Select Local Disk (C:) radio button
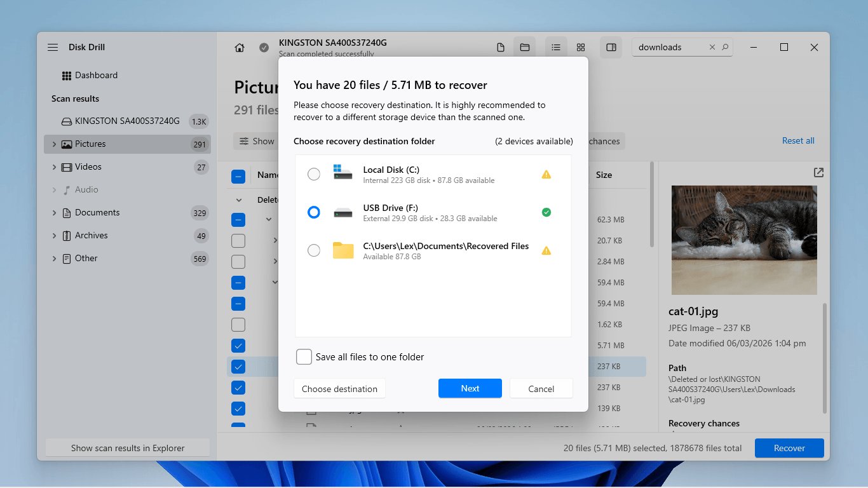 pyautogui.click(x=314, y=174)
